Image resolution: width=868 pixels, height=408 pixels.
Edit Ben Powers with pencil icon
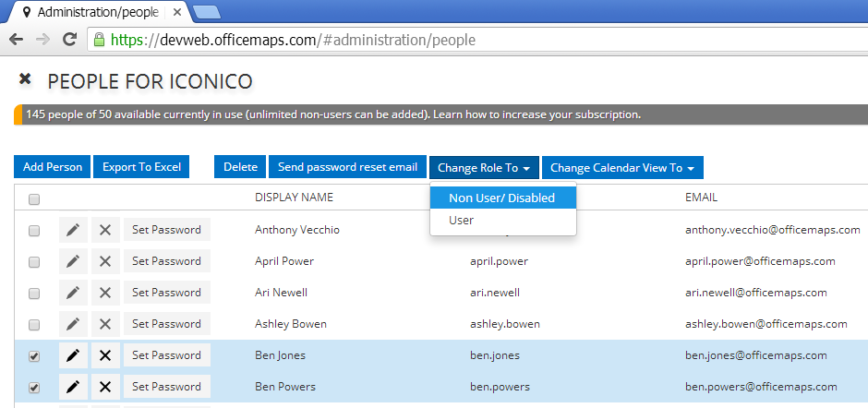pyautogui.click(x=73, y=387)
